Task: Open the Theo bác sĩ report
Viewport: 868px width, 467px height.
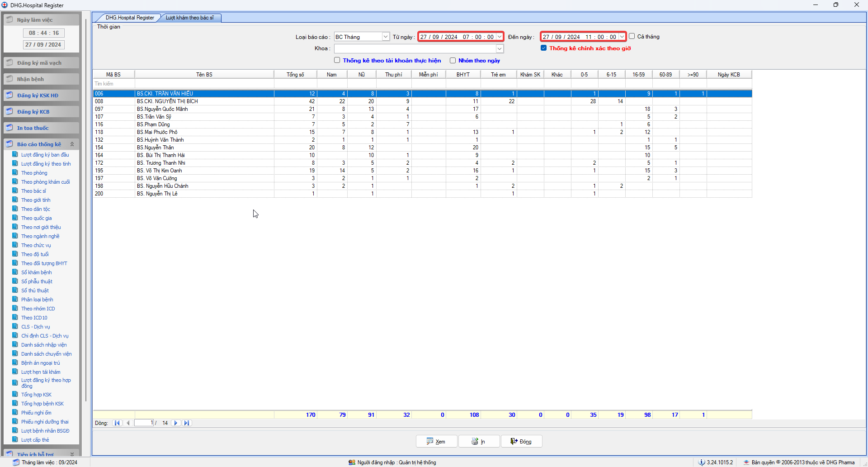Action: click(33, 191)
